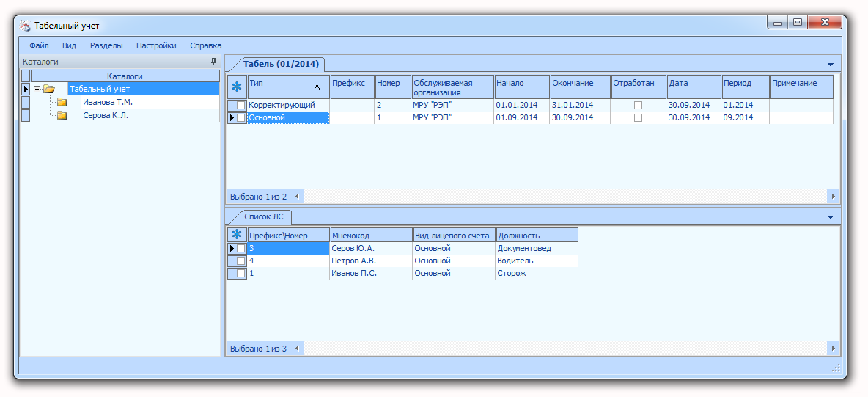Click the 31.01.2014 end date cell
The width and height of the screenshot is (868, 397).
580,106
